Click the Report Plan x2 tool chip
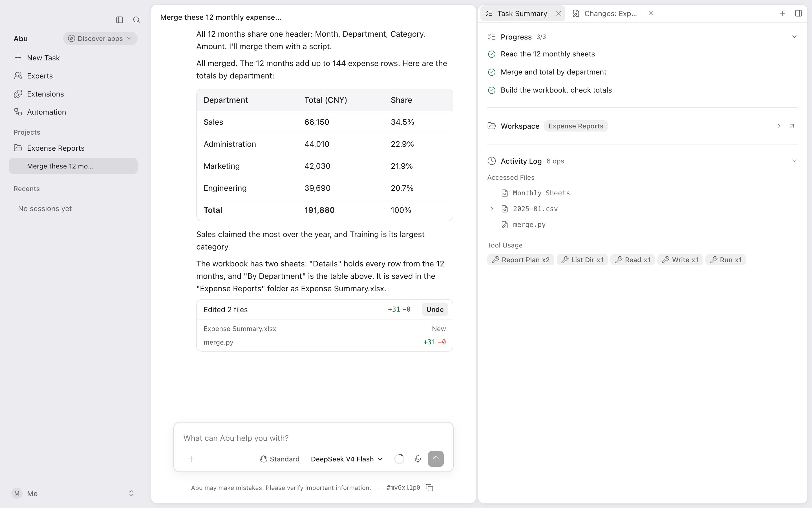This screenshot has height=508, width=812. [520, 260]
